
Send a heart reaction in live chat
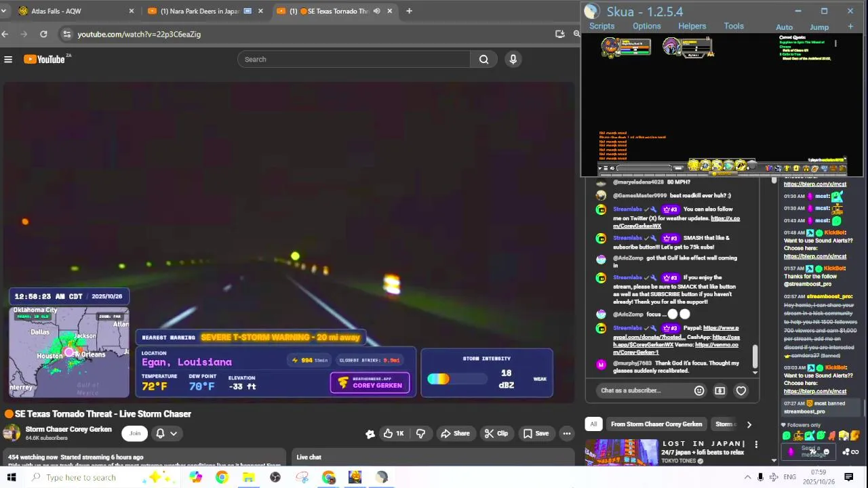741,390
